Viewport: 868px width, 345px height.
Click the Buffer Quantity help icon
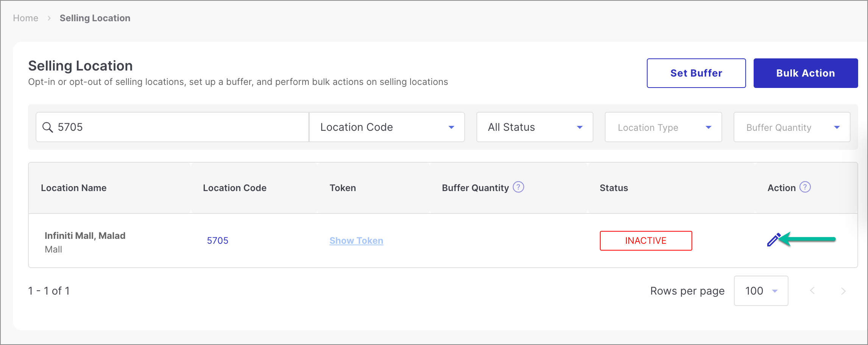(x=518, y=187)
